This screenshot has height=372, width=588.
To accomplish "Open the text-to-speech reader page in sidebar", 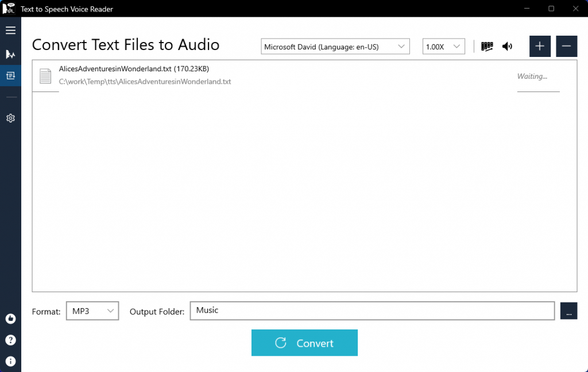I will click(x=10, y=55).
